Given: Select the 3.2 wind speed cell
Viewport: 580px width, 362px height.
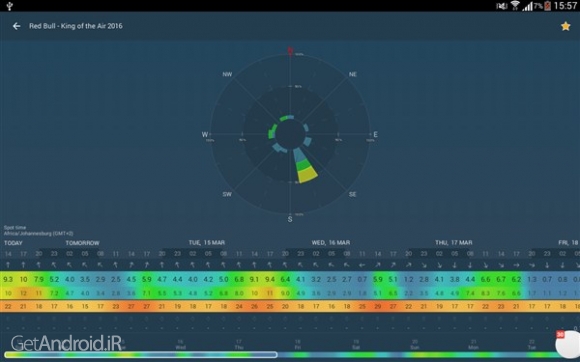Looking at the screenshot, I should pos(316,279).
